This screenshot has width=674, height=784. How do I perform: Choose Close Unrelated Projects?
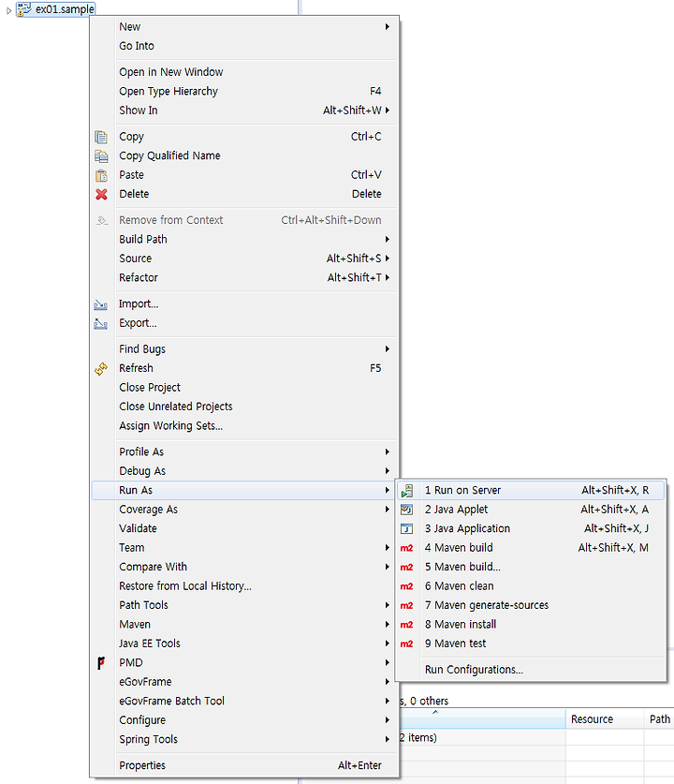pos(245,407)
